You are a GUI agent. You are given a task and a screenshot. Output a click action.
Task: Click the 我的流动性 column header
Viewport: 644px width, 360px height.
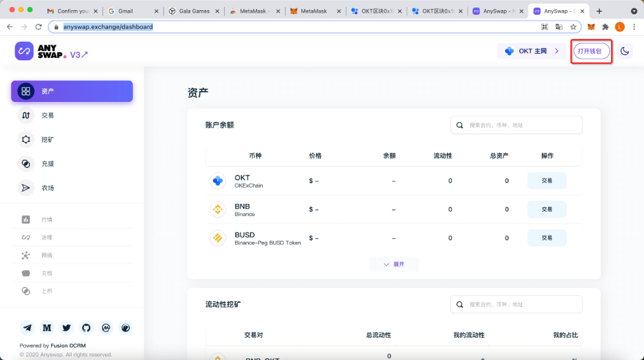click(x=469, y=335)
